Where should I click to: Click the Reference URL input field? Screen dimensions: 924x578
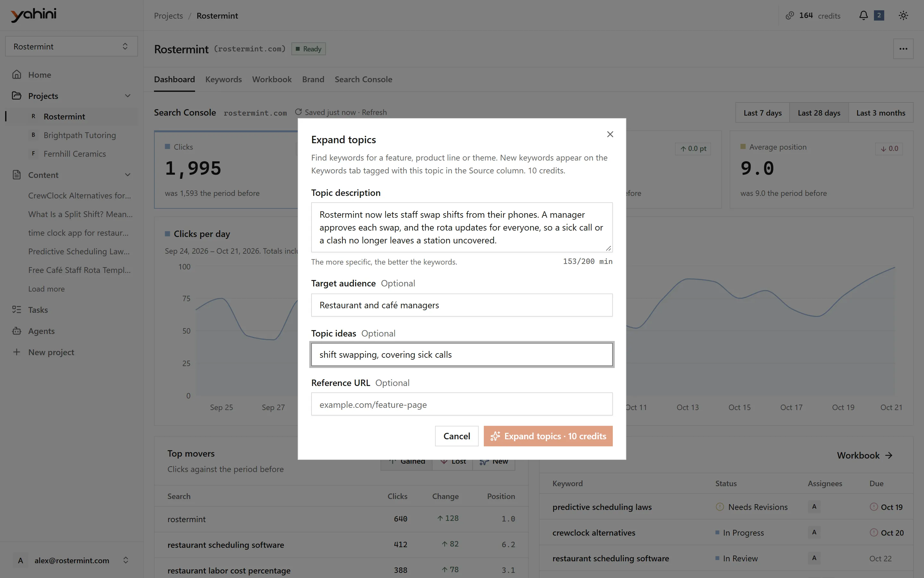pos(462,404)
